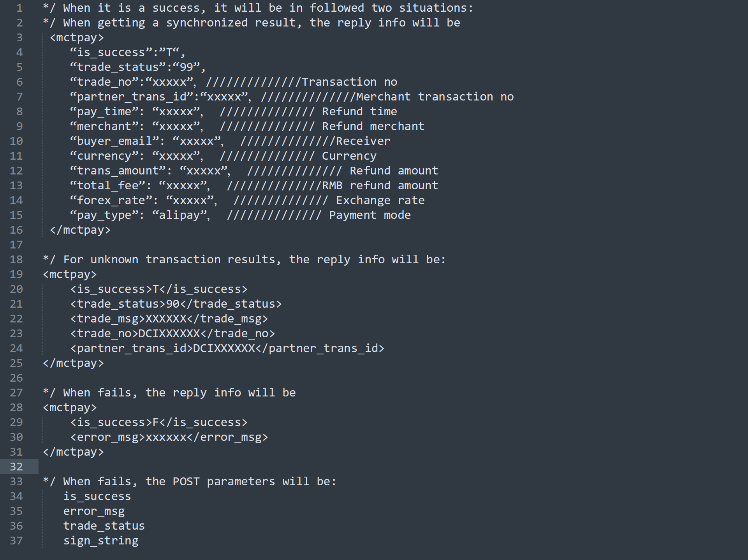Click line number 1 in the gutter
This screenshot has height=560, width=748.
19,8
